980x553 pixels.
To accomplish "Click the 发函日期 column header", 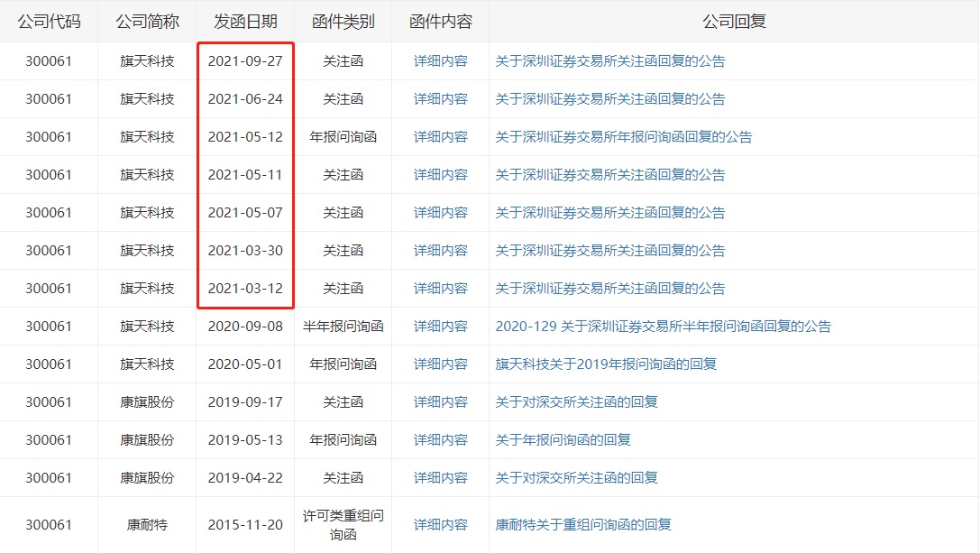I will [x=244, y=20].
